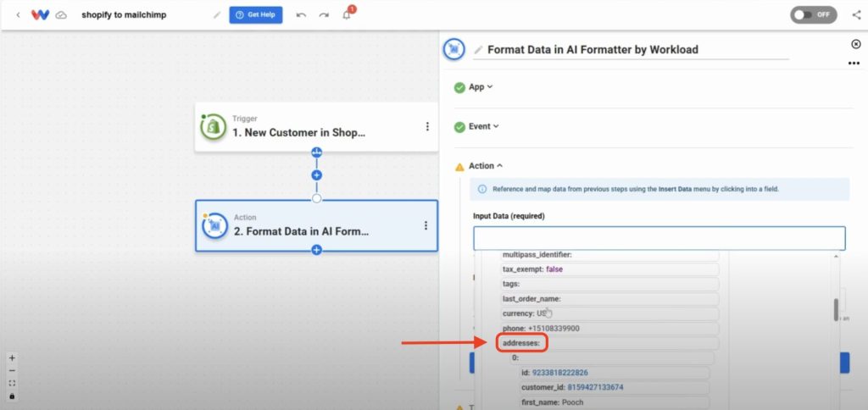Open Action step's three-dot menu
Viewport: 868px width, 410px height.
pyautogui.click(x=426, y=225)
